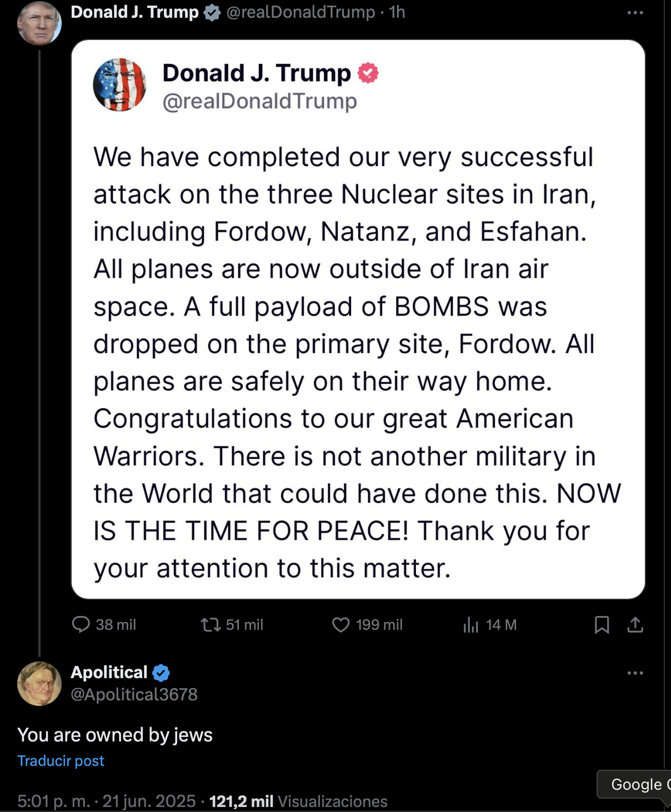Click the Google tooltip button at the bottom right
671x812 pixels.
(634, 784)
